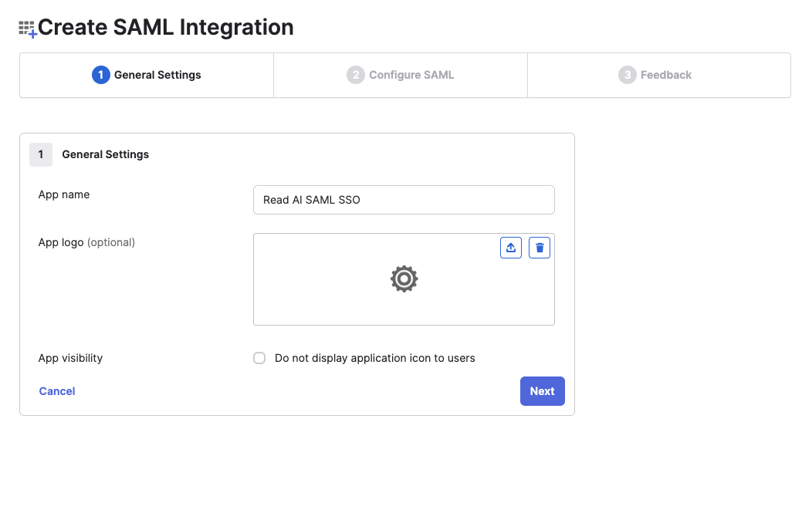Click the upload icon for App logo
The height and width of the screenshot is (520, 812).
pos(510,247)
